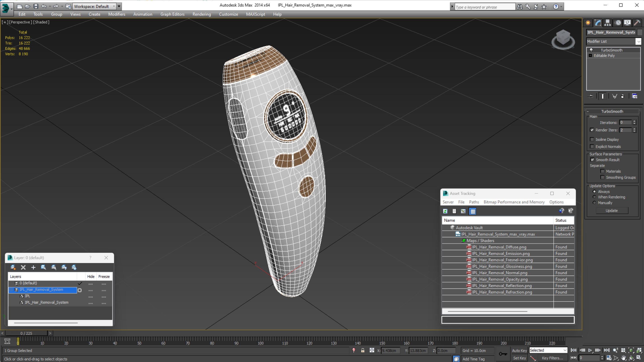Open the Hierarchy command panel tab

coord(607,23)
